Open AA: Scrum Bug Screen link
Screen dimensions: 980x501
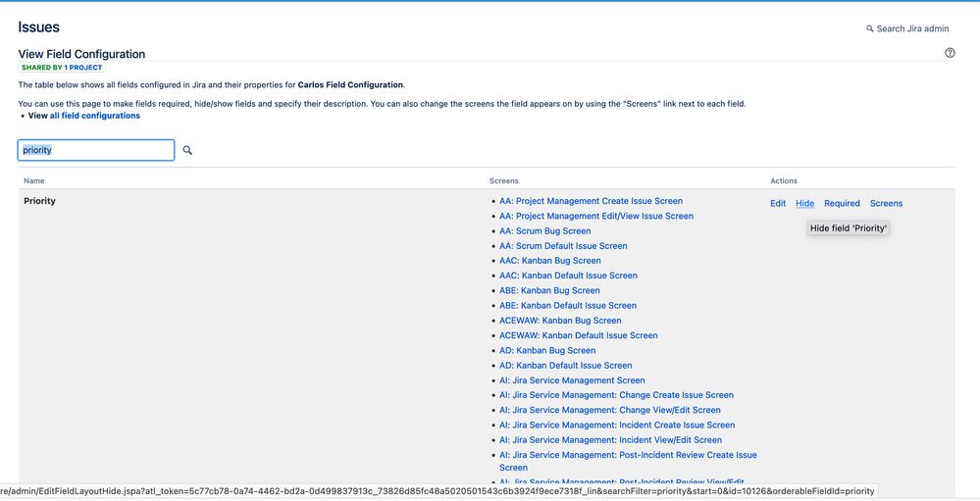(545, 231)
